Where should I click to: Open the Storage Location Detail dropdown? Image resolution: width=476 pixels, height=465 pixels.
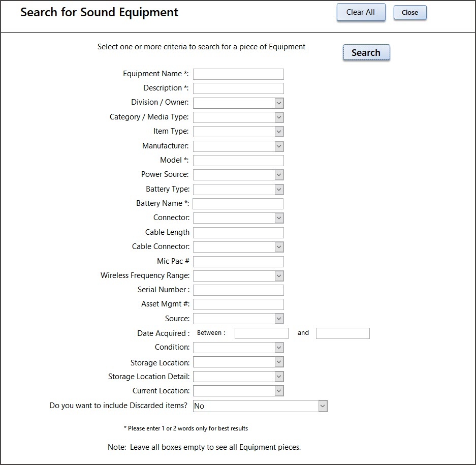pyautogui.click(x=279, y=377)
